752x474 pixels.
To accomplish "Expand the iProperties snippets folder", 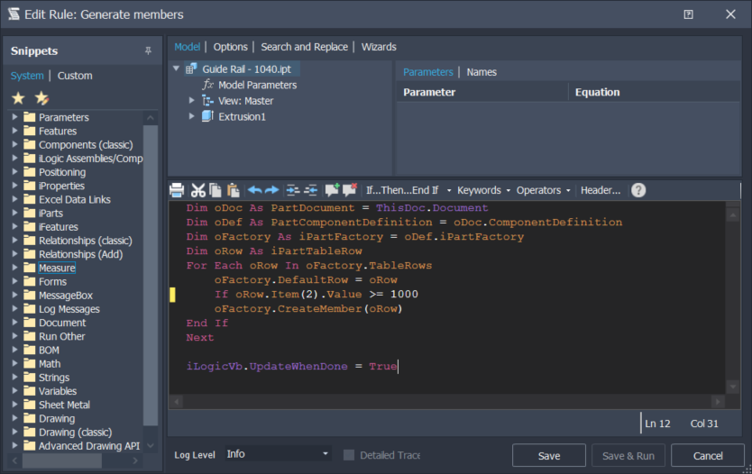I will 14,185.
